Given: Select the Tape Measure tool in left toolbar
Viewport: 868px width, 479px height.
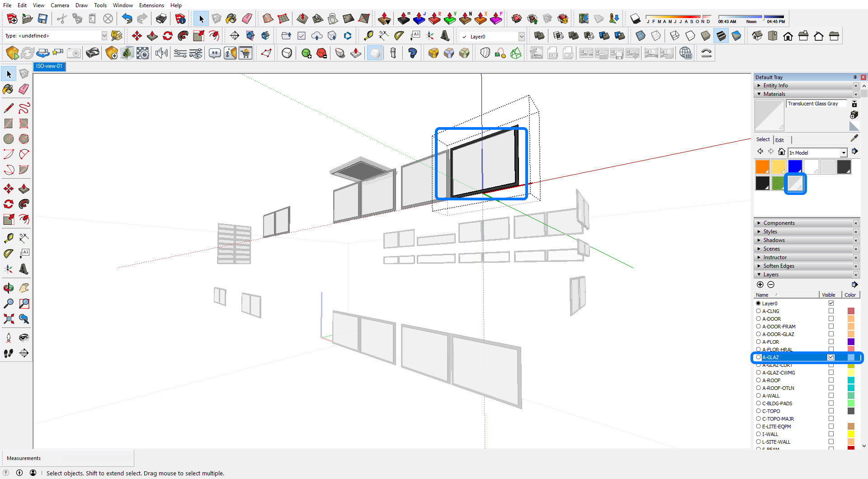Looking at the screenshot, I should coord(8,238).
